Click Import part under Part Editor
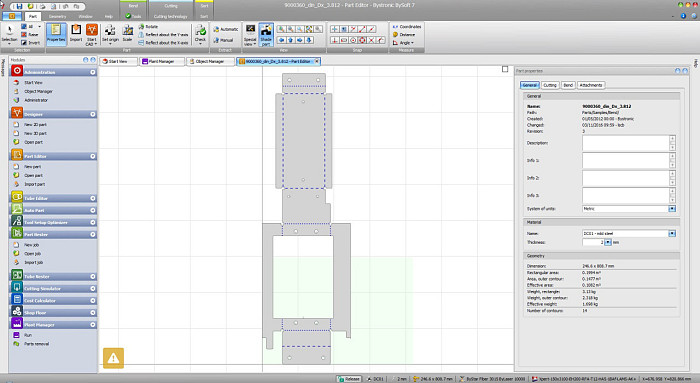Screen dimensions: 700x383 (34, 184)
